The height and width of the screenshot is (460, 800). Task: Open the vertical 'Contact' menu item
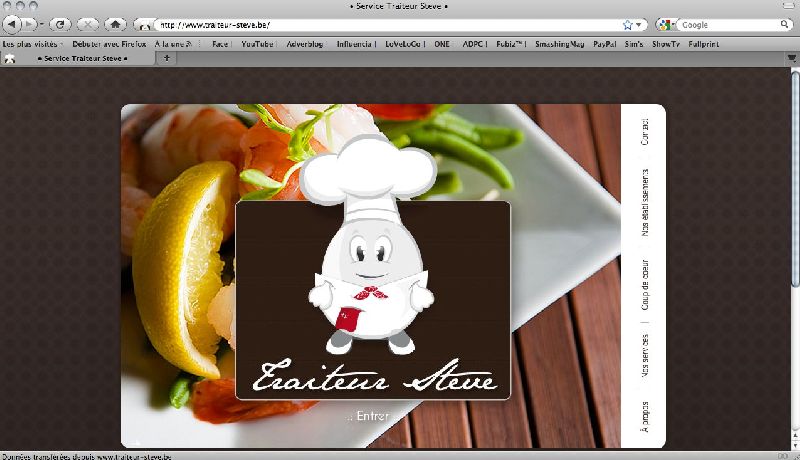(644, 132)
